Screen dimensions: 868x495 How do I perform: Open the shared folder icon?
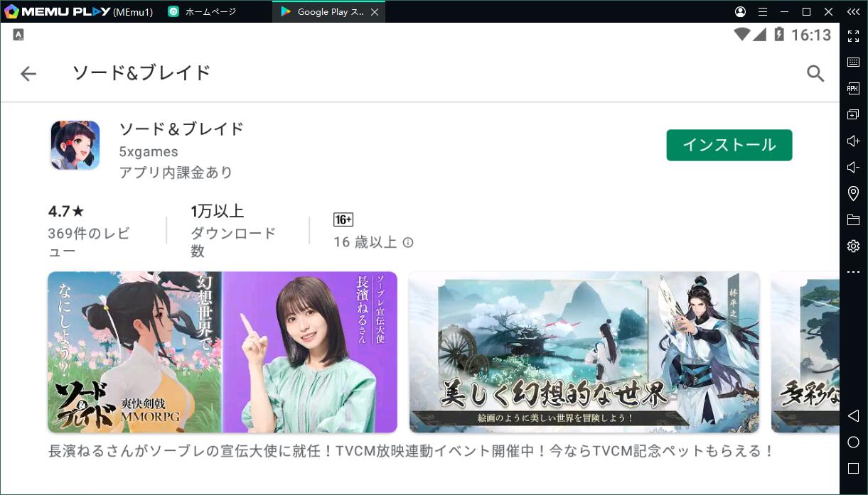tap(853, 220)
